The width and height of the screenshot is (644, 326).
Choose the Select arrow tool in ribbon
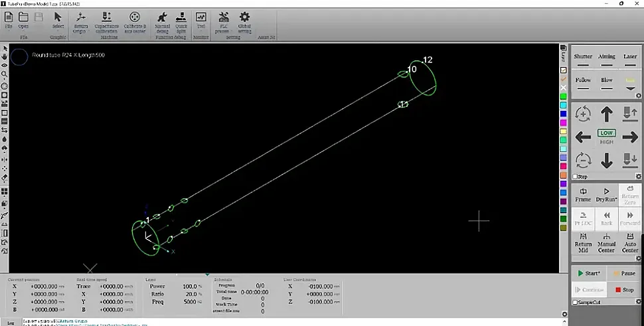[x=58, y=20]
